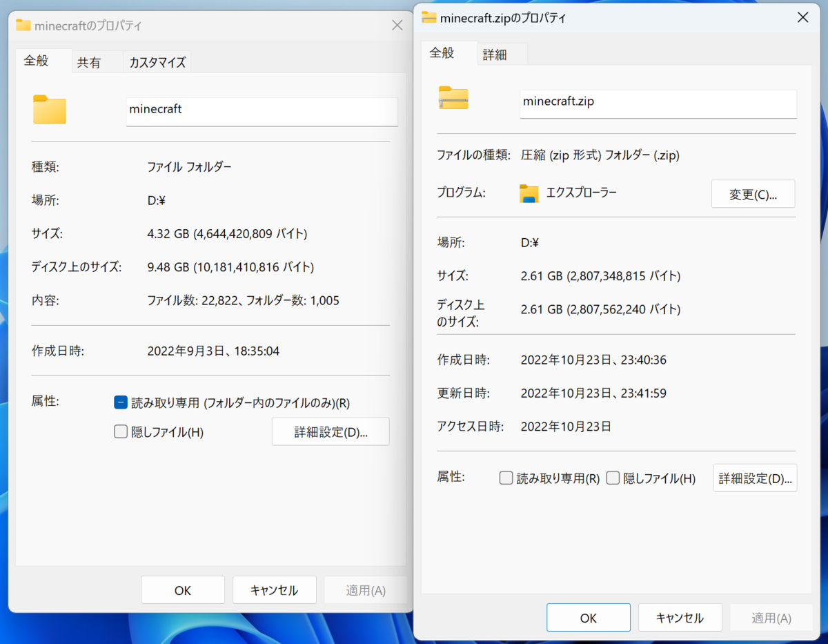Click zip disk size 2.61 GB (2,807,562,240 バイト)
Screen dimensions: 828x644
click(x=600, y=309)
